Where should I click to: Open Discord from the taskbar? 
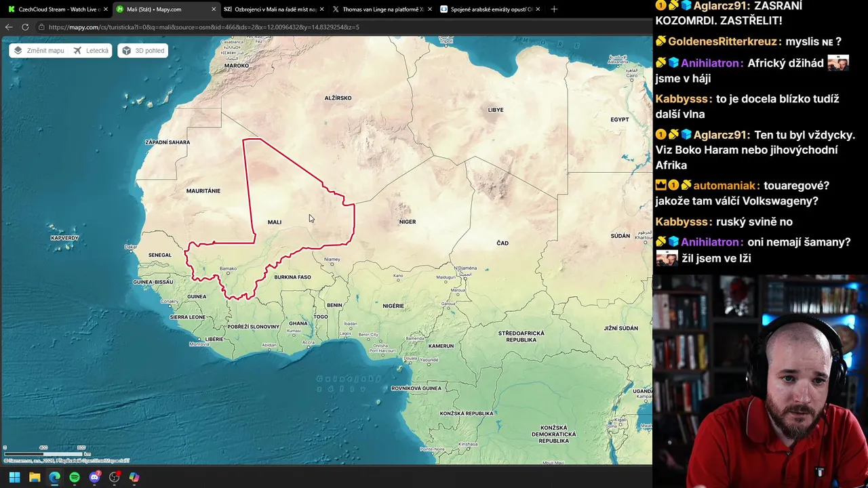pyautogui.click(x=94, y=477)
